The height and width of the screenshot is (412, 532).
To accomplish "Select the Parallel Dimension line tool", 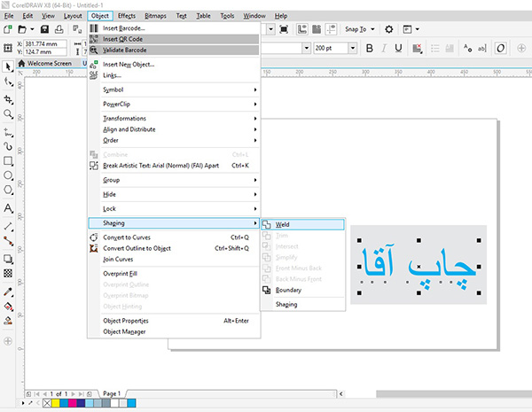I will click(x=8, y=226).
